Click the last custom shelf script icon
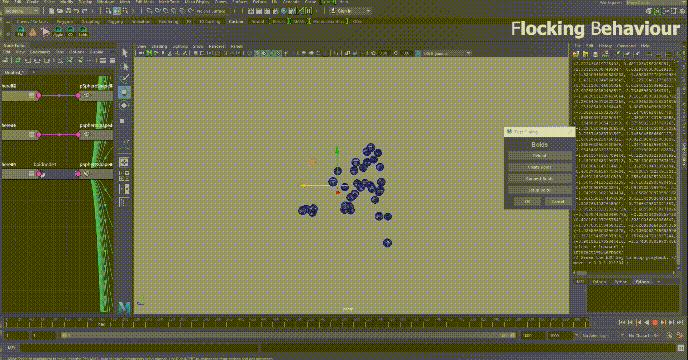This screenshot has width=688, height=360. point(83,31)
